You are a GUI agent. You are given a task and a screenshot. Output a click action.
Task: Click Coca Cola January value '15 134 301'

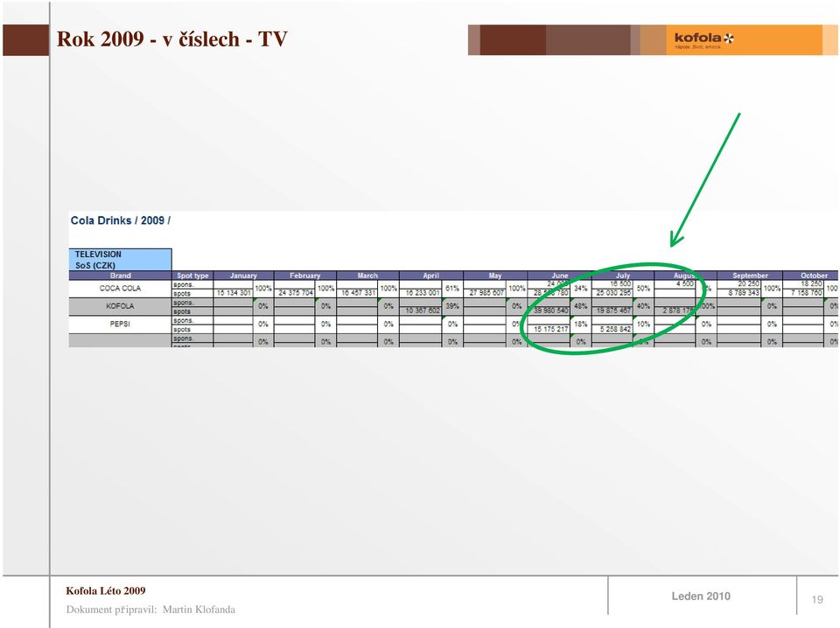(x=234, y=293)
